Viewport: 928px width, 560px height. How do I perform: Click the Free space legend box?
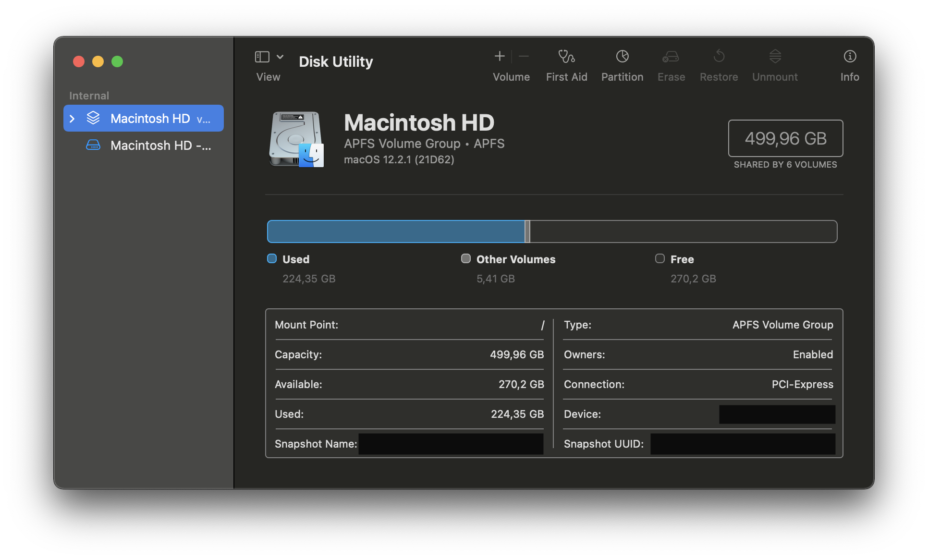pyautogui.click(x=660, y=259)
